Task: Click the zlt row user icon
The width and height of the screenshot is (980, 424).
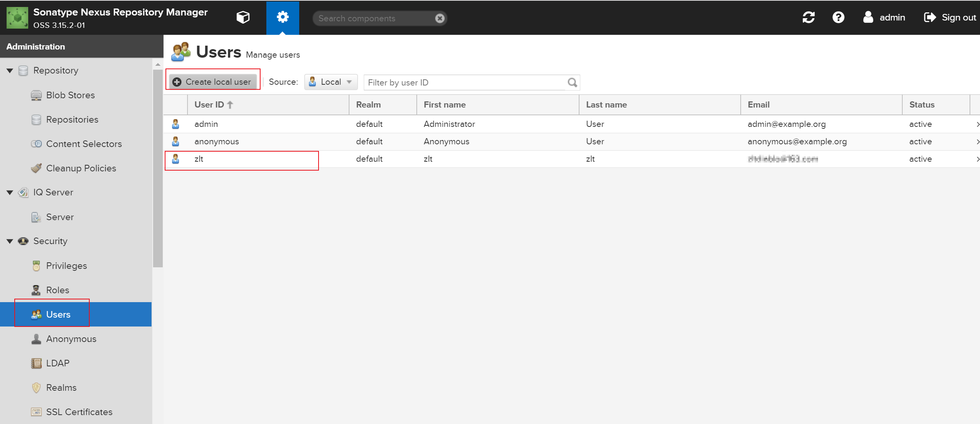Action: (x=176, y=159)
